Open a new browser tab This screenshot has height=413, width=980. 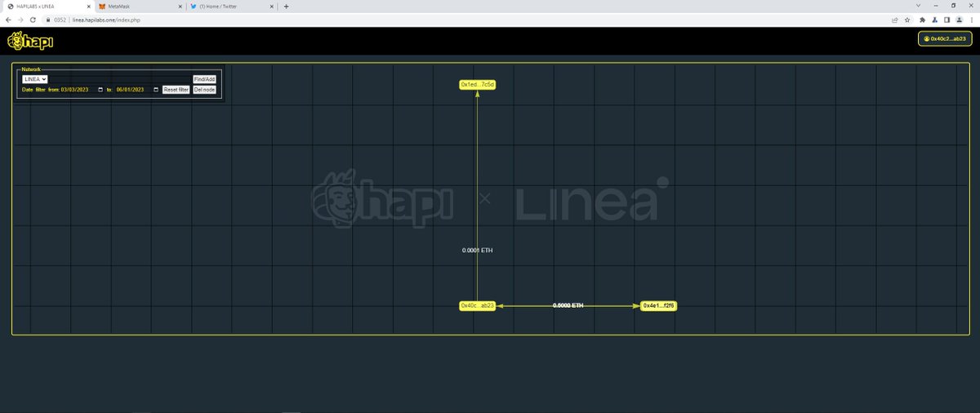286,6
